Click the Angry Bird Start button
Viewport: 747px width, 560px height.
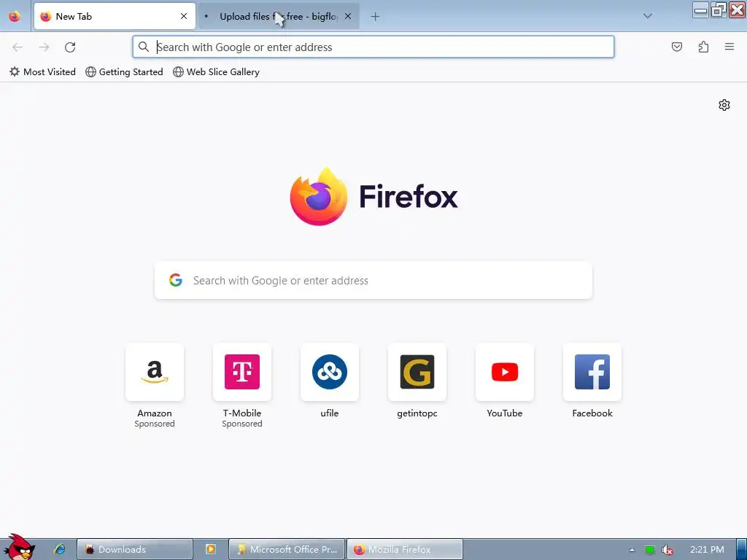[20, 547]
